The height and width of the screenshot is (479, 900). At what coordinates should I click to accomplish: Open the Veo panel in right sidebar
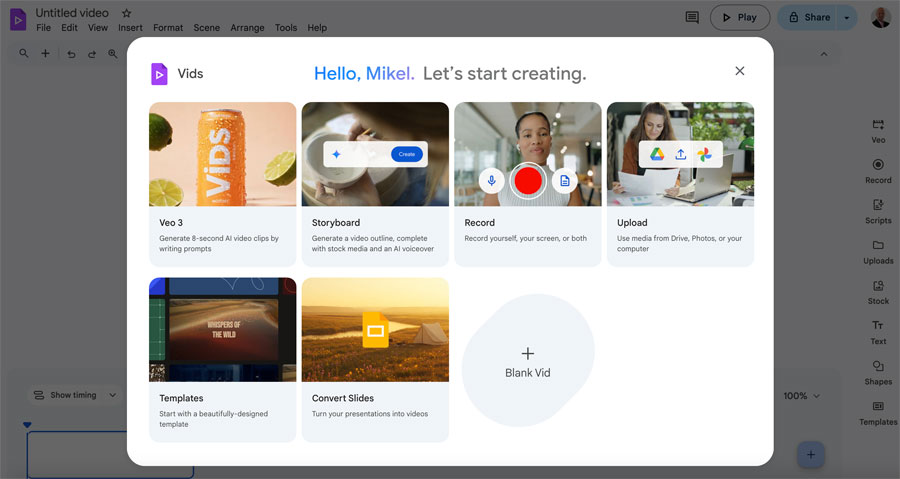[878, 131]
